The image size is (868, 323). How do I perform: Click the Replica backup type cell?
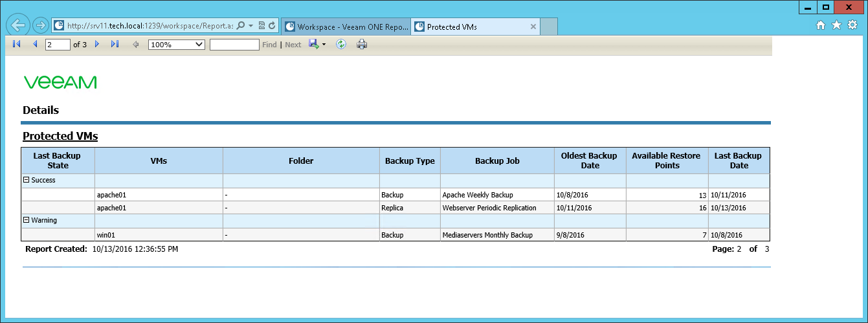pyautogui.click(x=410, y=208)
